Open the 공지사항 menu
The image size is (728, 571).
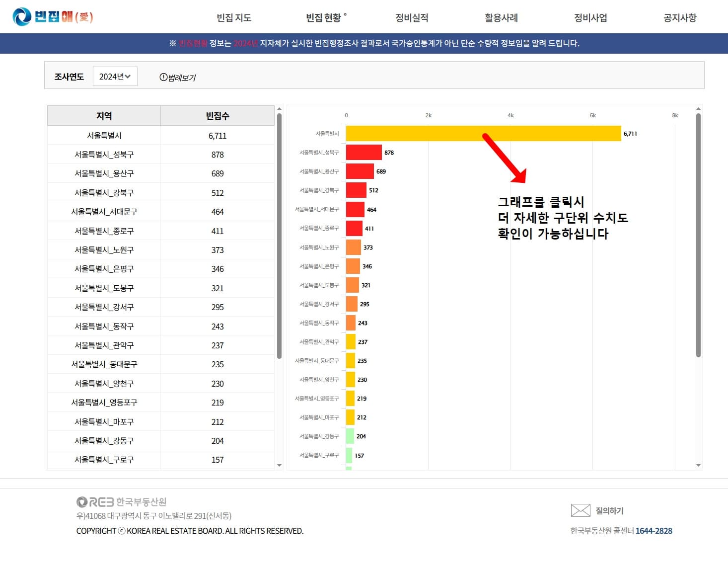pyautogui.click(x=679, y=17)
